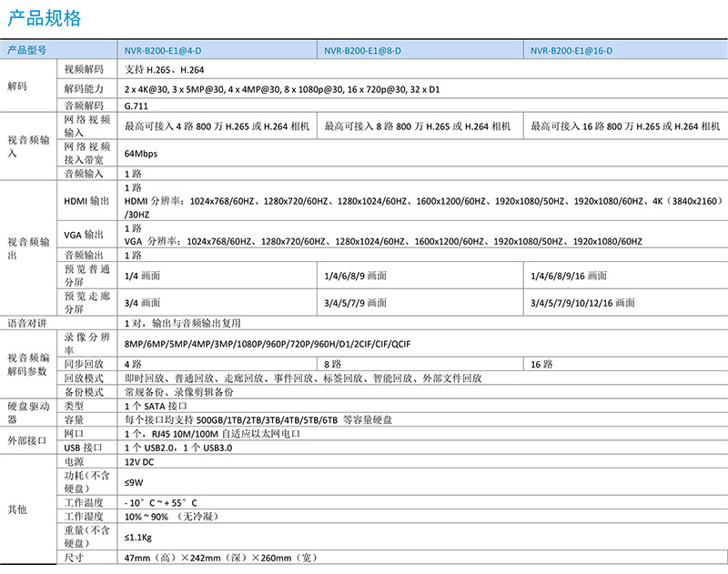Screen dimensions: 728x574
Task: Click the 1 个 USB2.0，1 个 USB3.0 value
Action: (x=178, y=448)
